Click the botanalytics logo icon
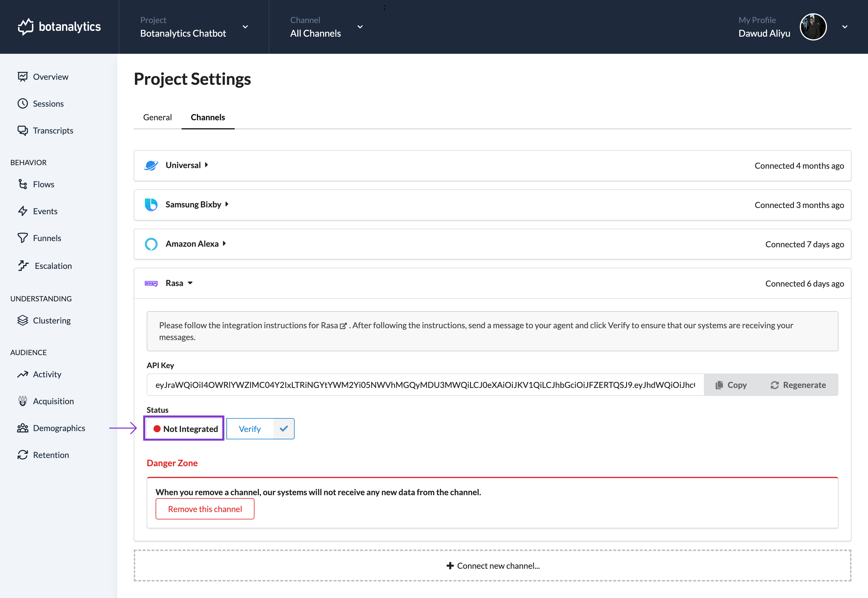 tap(25, 27)
